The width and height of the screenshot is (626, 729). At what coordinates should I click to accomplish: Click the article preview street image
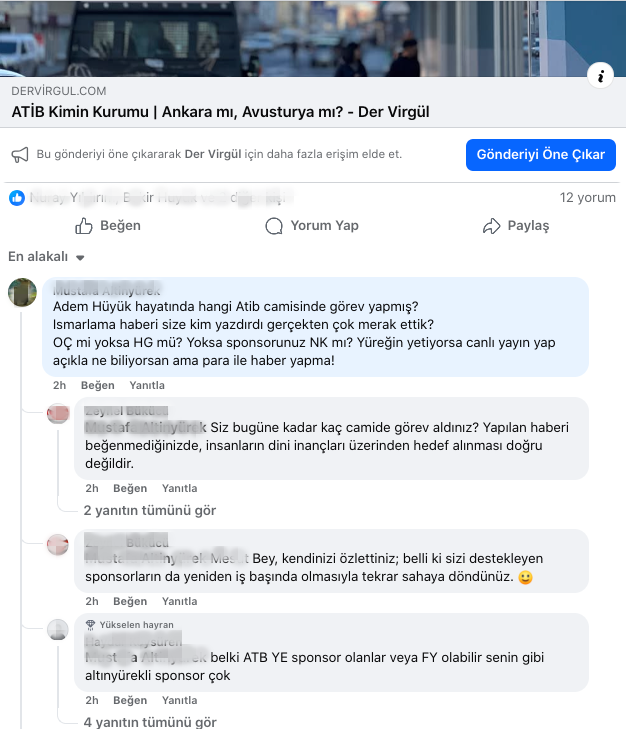tap(313, 38)
